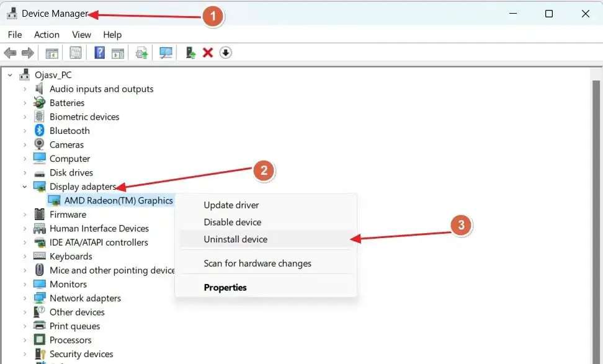Open Properties from the context menu
The height and width of the screenshot is (364, 603).
pyautogui.click(x=266, y=288)
